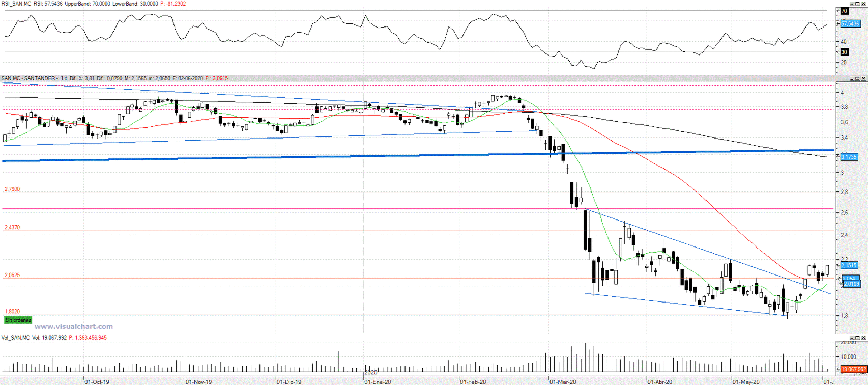
Task: Click the Vol_SAN.MC panel title
Action: [x=15, y=338]
